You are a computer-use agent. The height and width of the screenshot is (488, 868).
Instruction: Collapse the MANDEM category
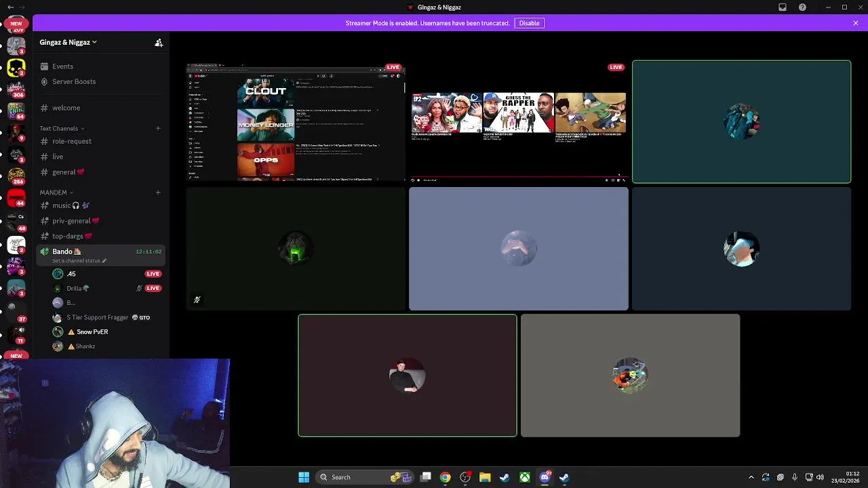(x=56, y=192)
